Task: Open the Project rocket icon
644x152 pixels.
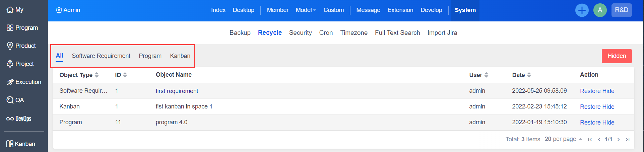Action: coord(10,64)
